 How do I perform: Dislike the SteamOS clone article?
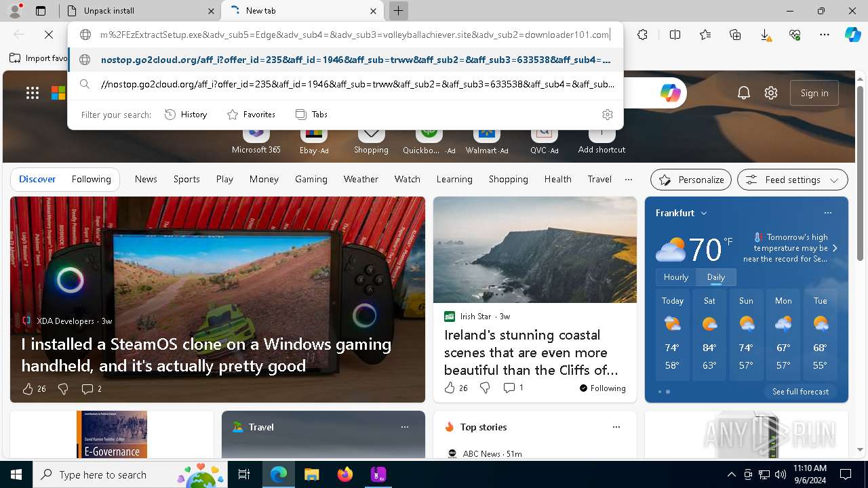pyautogui.click(x=63, y=388)
